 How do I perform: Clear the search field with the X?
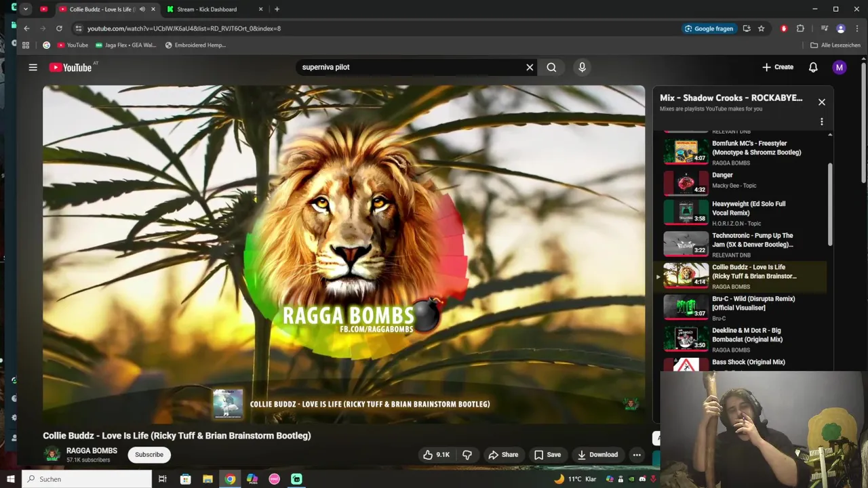pyautogui.click(x=530, y=67)
